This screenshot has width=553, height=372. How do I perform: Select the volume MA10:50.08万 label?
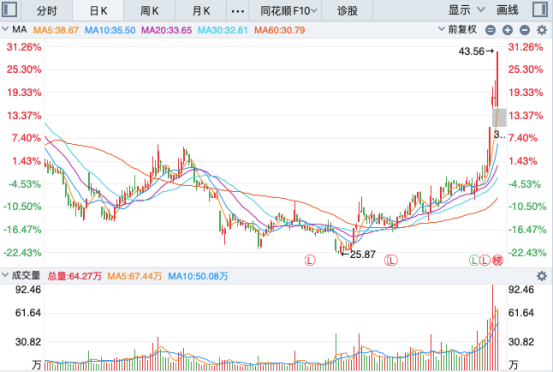point(198,276)
